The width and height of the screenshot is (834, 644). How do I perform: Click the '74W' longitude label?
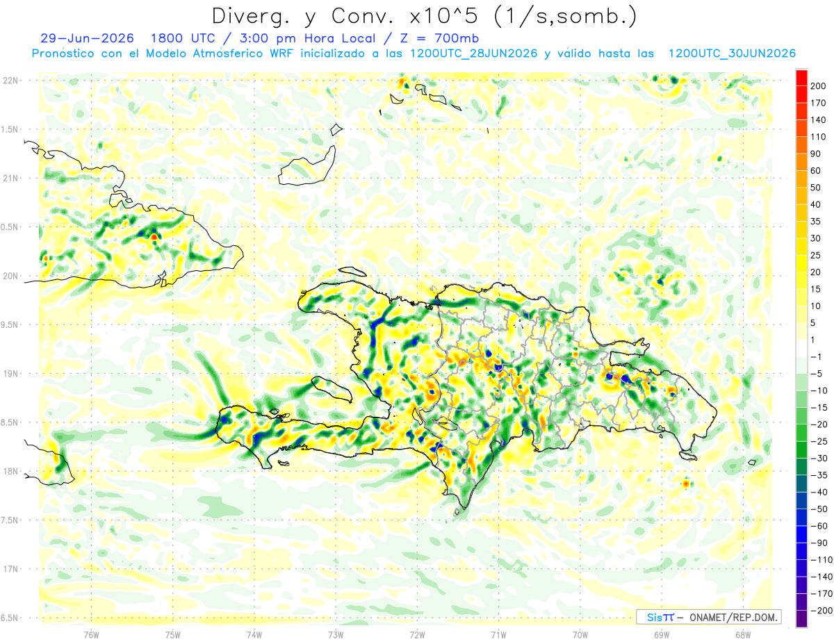[254, 635]
